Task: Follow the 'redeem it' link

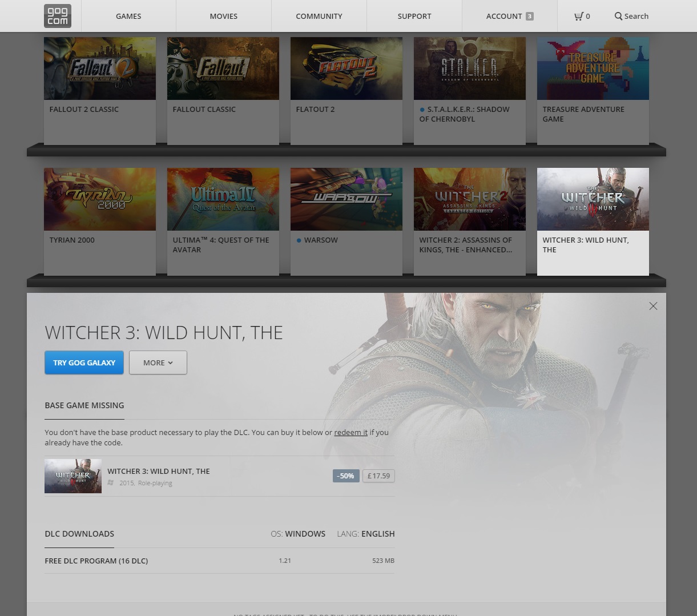Action: click(351, 432)
